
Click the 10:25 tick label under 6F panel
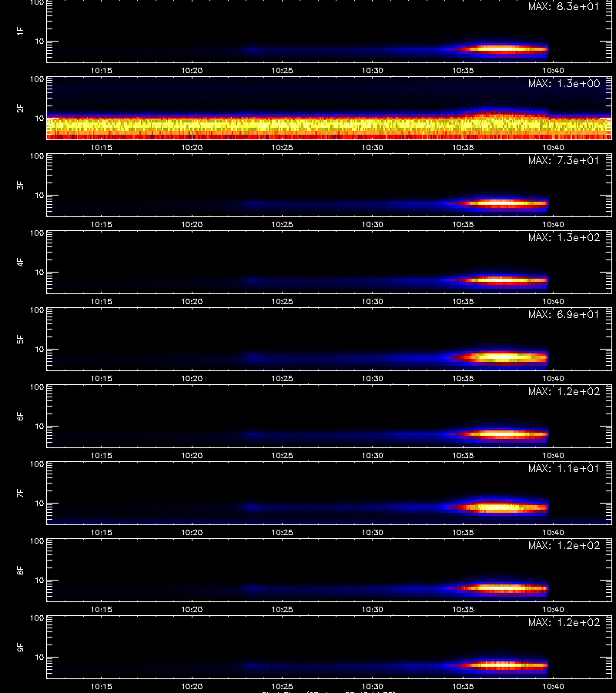[282, 456]
